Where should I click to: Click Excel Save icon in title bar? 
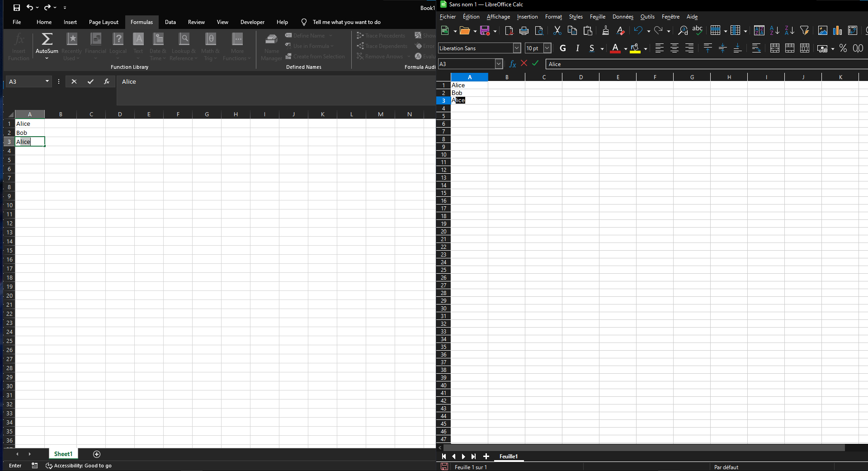tap(17, 7)
